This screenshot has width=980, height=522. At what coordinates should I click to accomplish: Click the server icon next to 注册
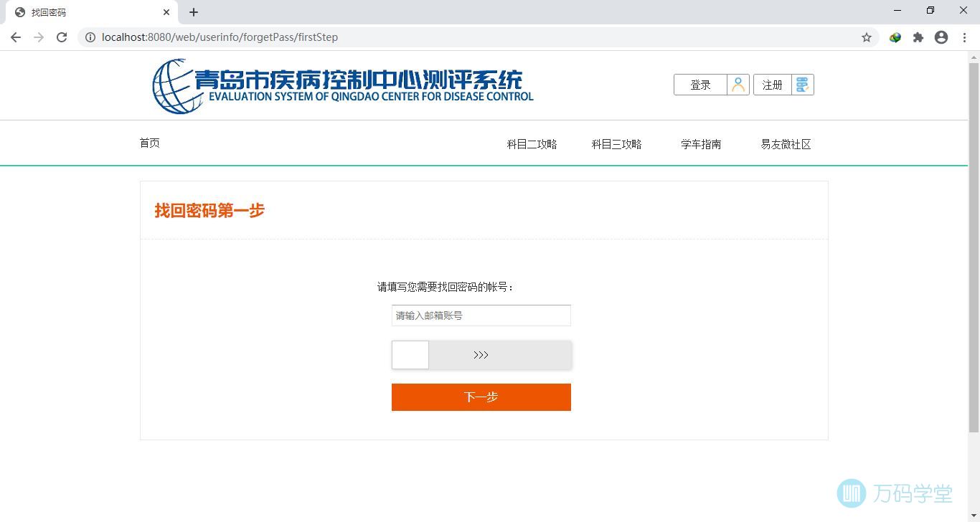pyautogui.click(x=802, y=85)
